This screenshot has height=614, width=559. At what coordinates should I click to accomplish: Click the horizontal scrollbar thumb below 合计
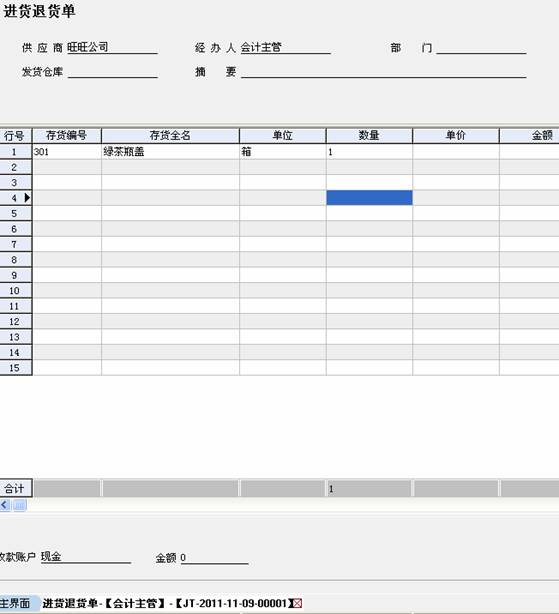(x=20, y=505)
